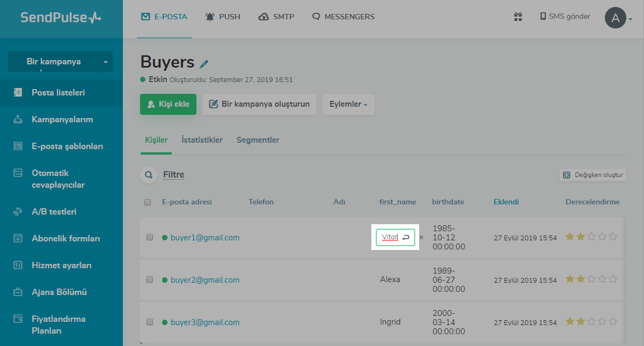Open the Bir kampanya dropdown in sidebar
This screenshot has height=346, width=644.
pyautogui.click(x=60, y=62)
